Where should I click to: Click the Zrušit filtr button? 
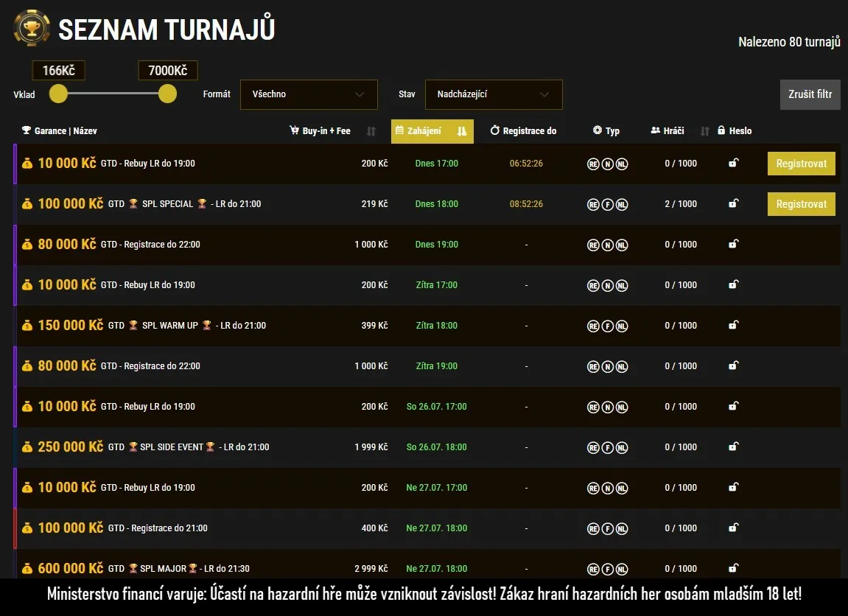pos(810,94)
